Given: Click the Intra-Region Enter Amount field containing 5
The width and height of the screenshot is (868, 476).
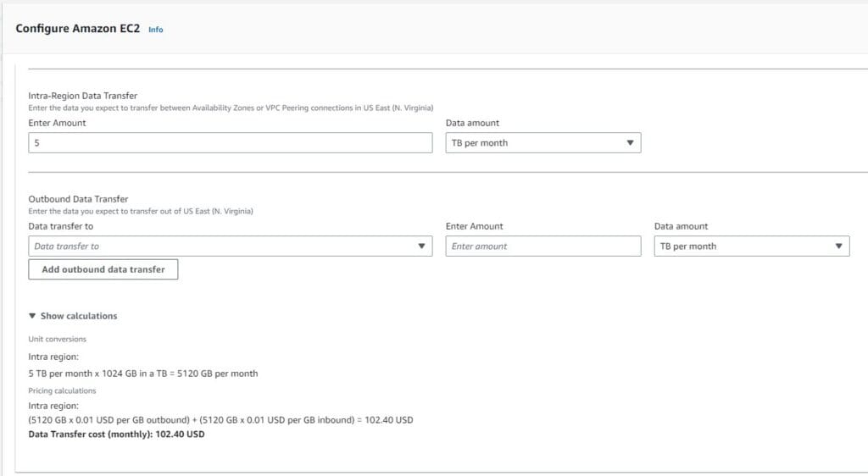Looking at the screenshot, I should point(231,142).
